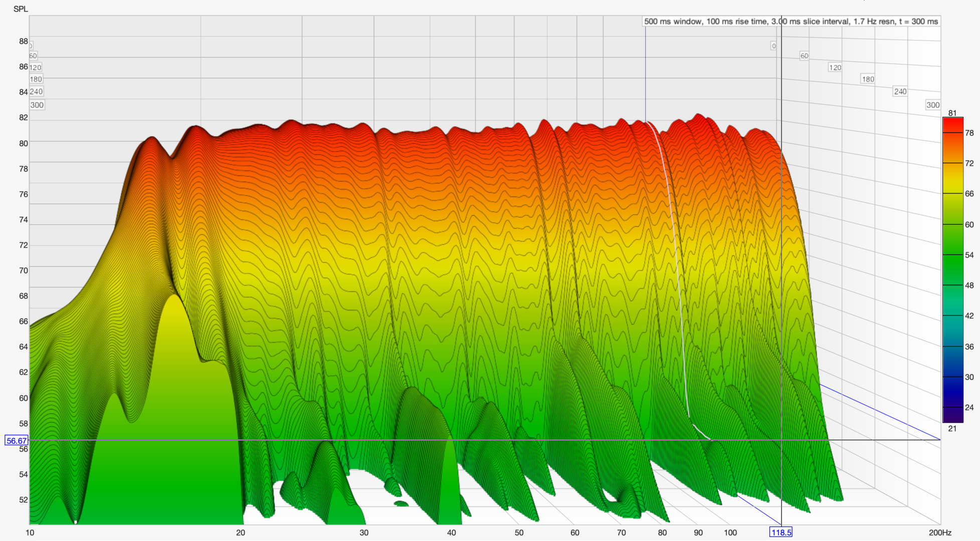Image resolution: width=980 pixels, height=541 pixels.
Task: Click the right-side 60 ms time label
Action: (x=804, y=56)
